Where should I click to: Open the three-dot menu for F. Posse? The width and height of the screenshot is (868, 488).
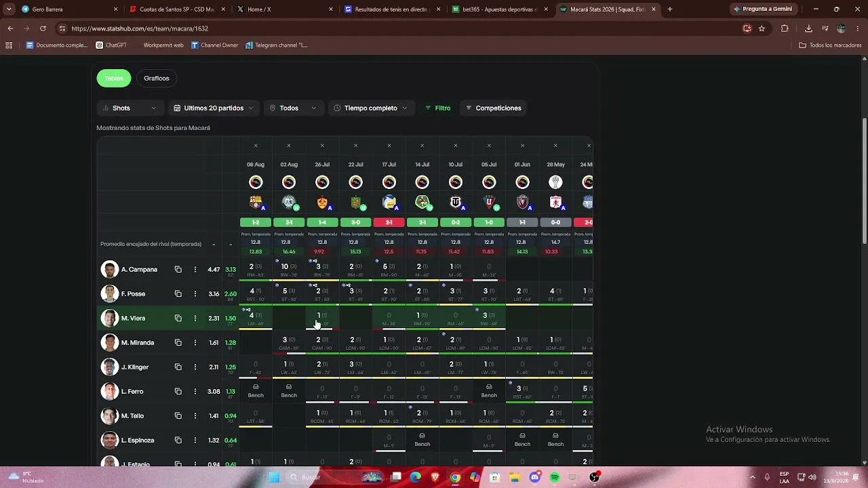195,294
